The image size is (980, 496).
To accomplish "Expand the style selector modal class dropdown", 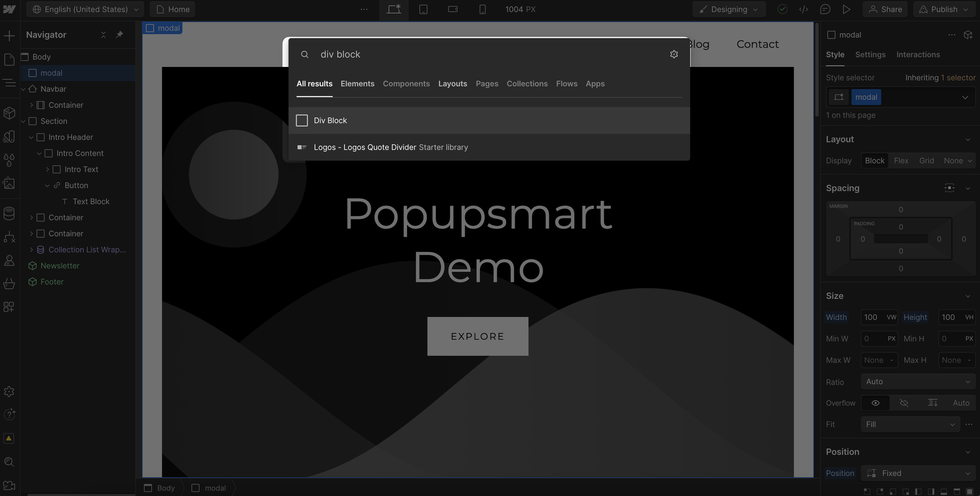I will (x=965, y=98).
